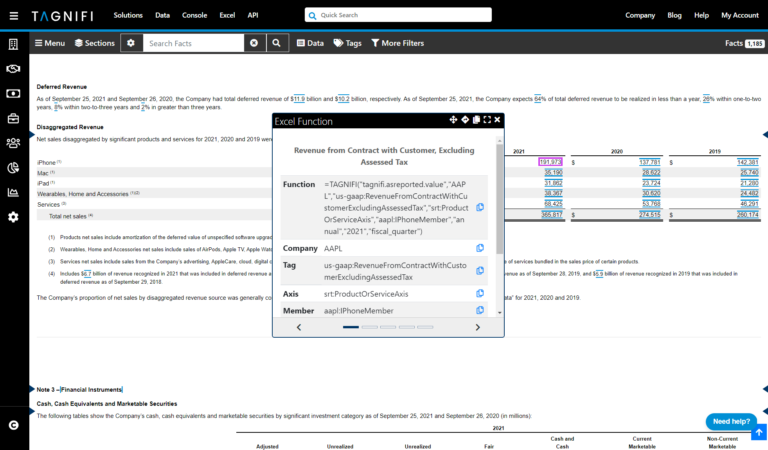
Task: Open the money bill icon in sidebar
Action: (13, 94)
